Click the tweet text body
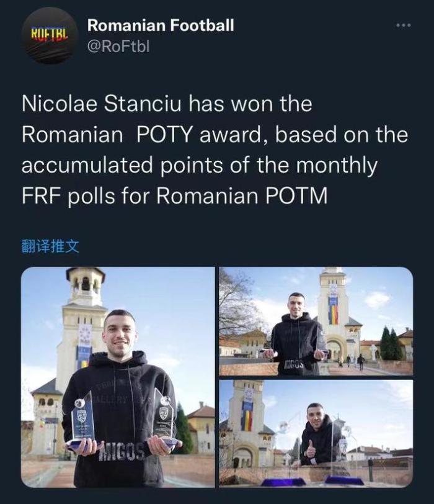The width and height of the screenshot is (434, 504). coord(214,151)
